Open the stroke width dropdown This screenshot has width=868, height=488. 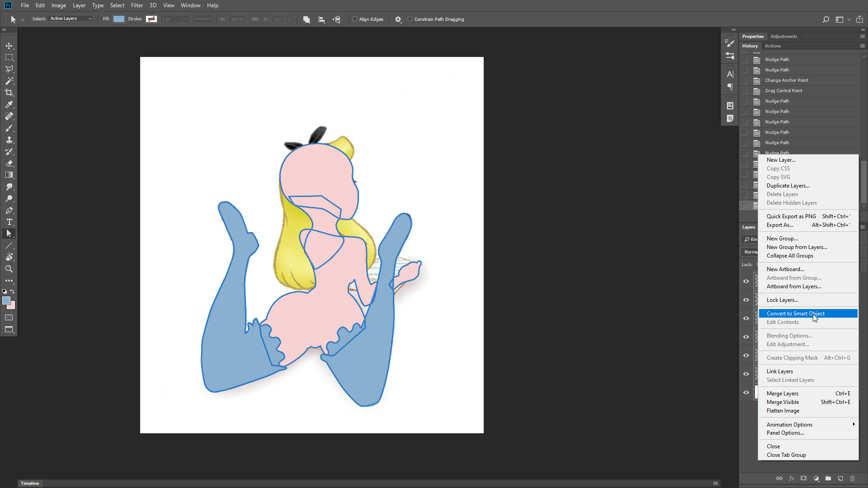pos(185,19)
